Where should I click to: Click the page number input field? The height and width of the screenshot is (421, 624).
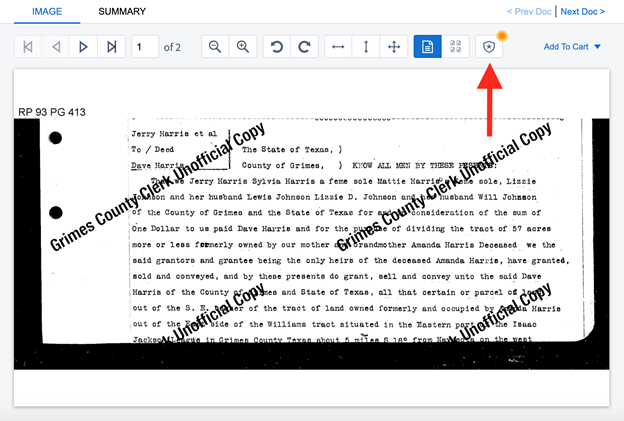pyautogui.click(x=144, y=47)
